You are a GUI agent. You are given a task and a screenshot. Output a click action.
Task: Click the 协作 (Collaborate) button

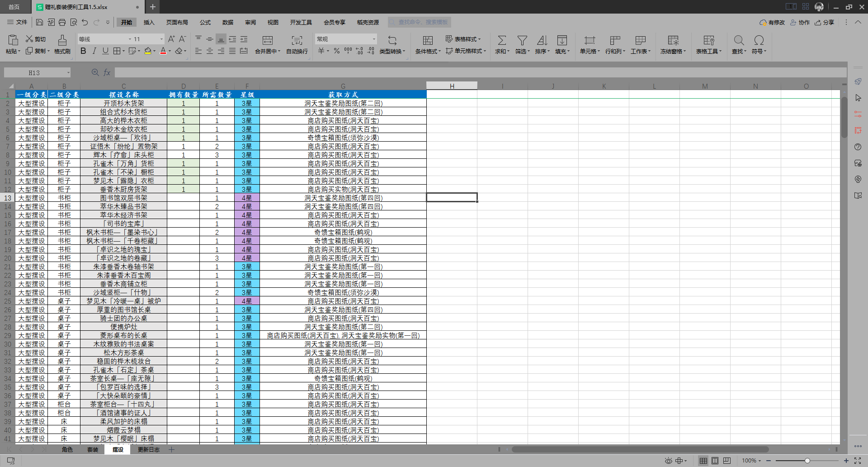[x=800, y=22]
